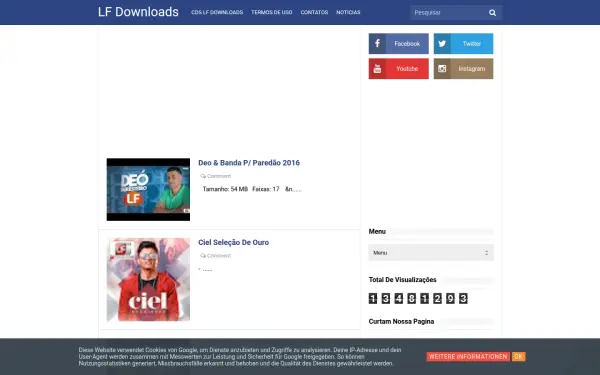Open the CDS LF DOWNLOADS menu item
Image resolution: width=600 pixels, height=375 pixels.
[217, 12]
